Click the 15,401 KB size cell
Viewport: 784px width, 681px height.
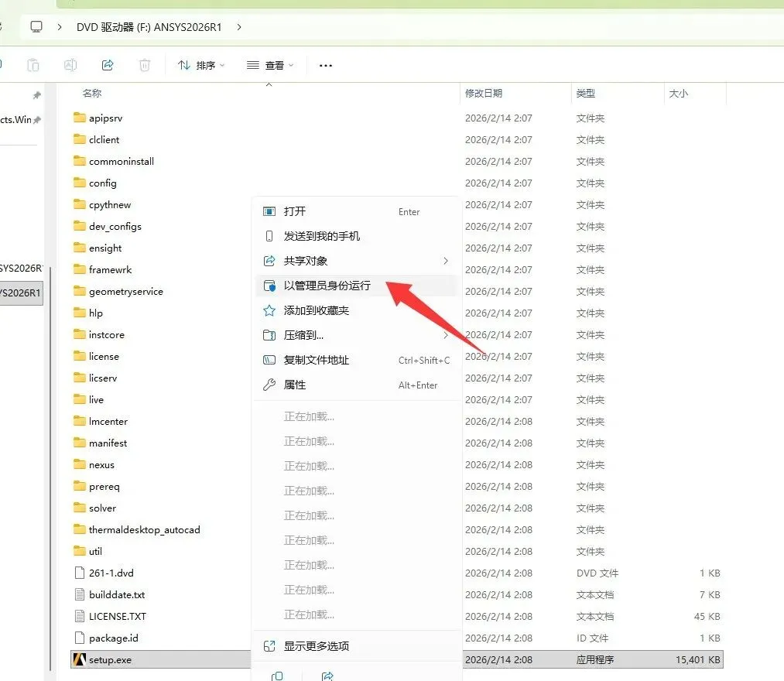(x=697, y=659)
